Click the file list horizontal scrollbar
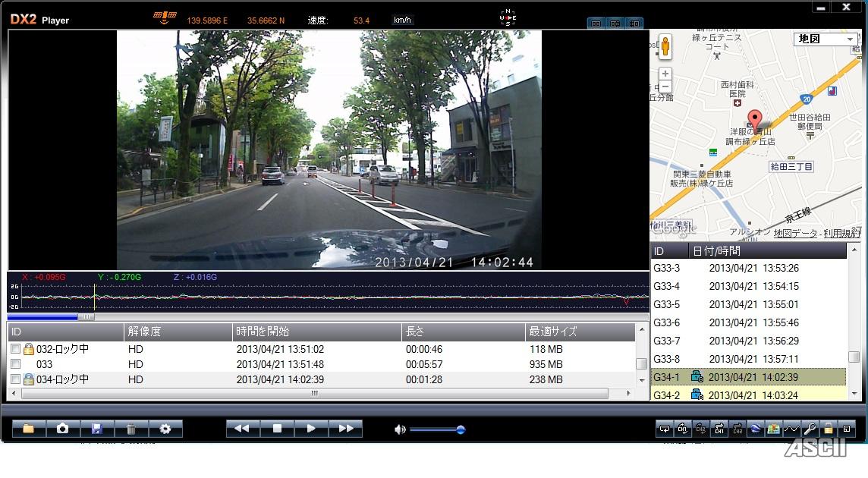Viewport: 868px width, 478px height. coord(314,393)
